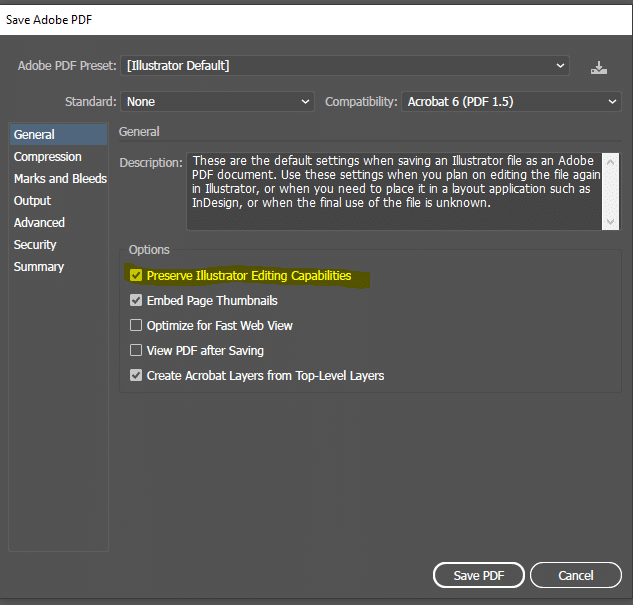This screenshot has height=605, width=633.
Task: Expand the Standard dropdown
Action: (x=218, y=102)
